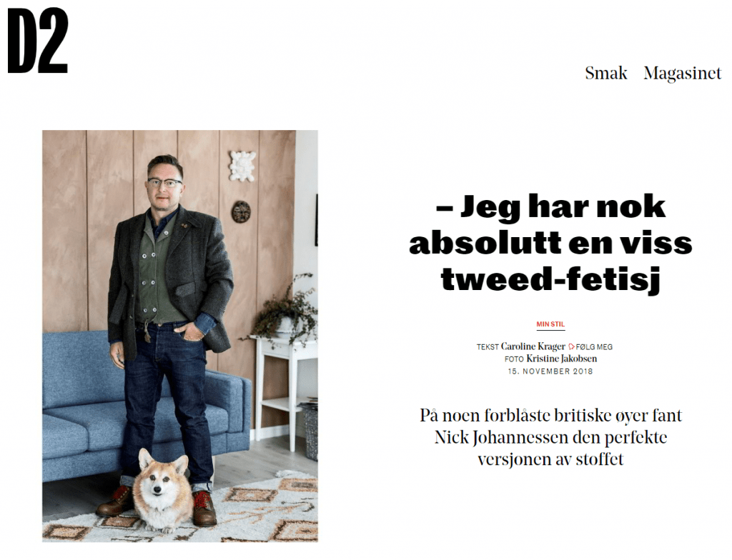Viewport: 732px width, 560px height.
Task: Click the red bell follow icon
Action: [x=571, y=346]
